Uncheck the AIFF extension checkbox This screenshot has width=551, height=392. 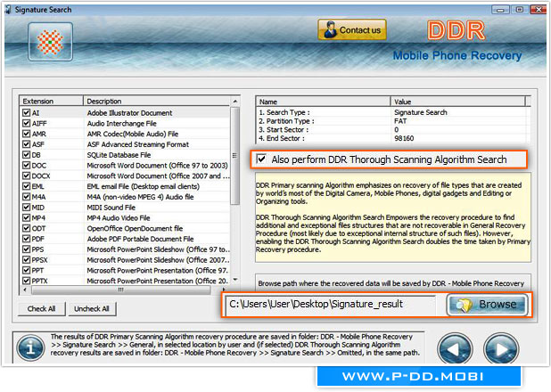click(26, 123)
